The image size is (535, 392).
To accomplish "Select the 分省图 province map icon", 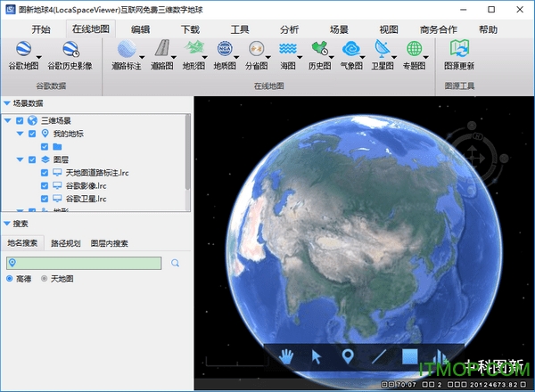I will pyautogui.click(x=256, y=48).
